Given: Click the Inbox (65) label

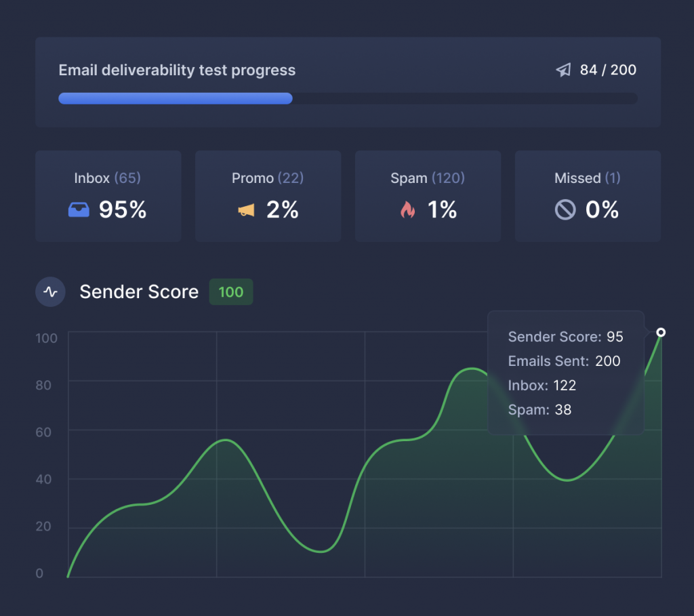Looking at the screenshot, I should 107,178.
